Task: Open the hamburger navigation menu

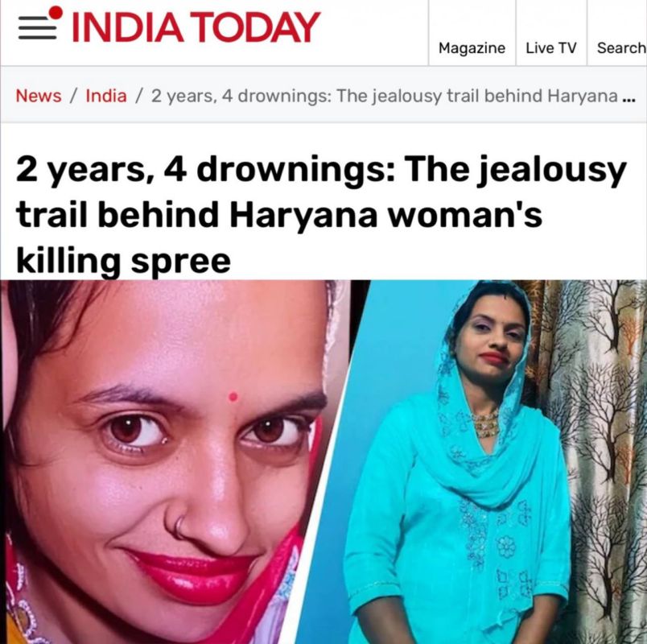Action: tap(37, 28)
